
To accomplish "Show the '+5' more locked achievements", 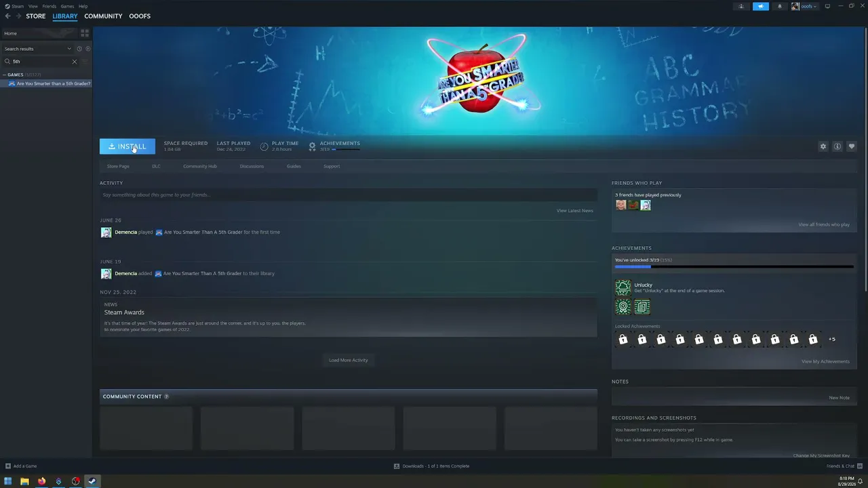I will pyautogui.click(x=832, y=340).
